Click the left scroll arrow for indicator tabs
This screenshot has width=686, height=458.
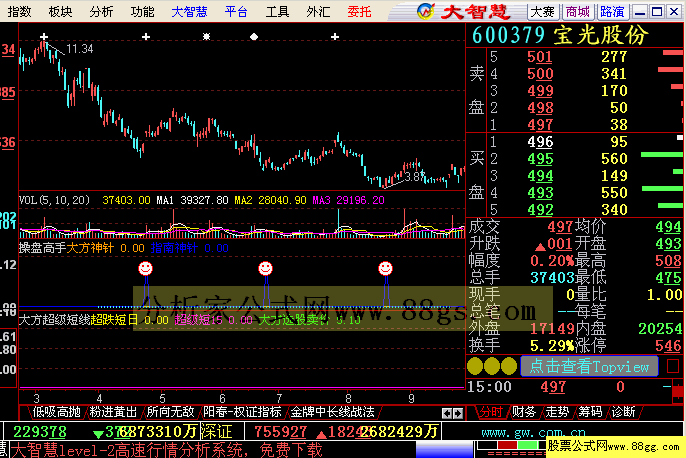click(447, 413)
